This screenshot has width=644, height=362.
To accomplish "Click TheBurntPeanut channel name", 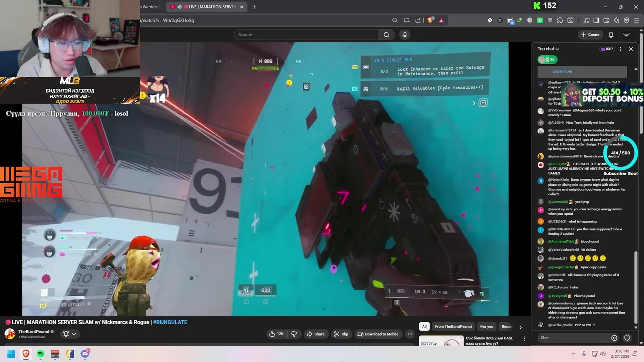I will pos(34,331).
